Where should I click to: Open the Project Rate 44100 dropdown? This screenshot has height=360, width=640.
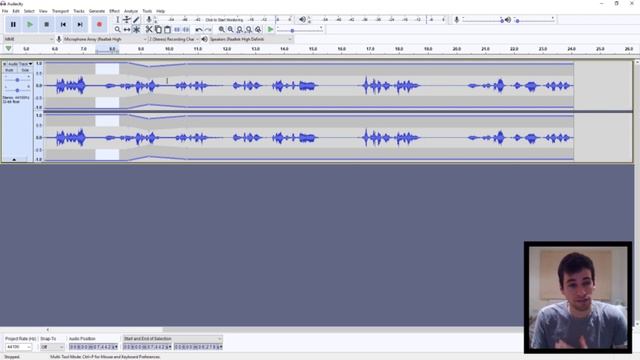pos(18,347)
